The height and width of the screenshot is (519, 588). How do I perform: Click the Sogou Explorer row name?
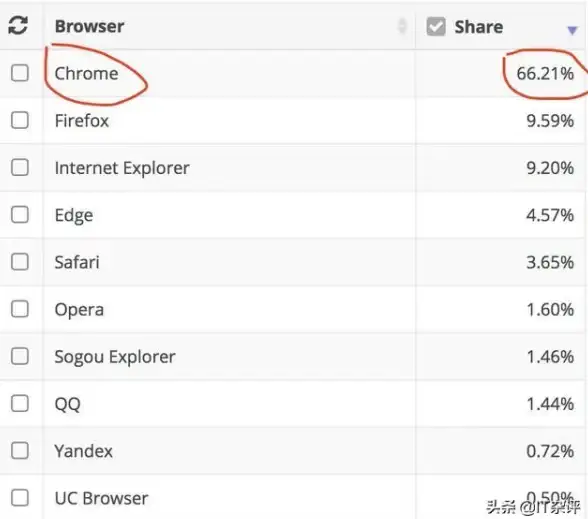pyautogui.click(x=115, y=357)
